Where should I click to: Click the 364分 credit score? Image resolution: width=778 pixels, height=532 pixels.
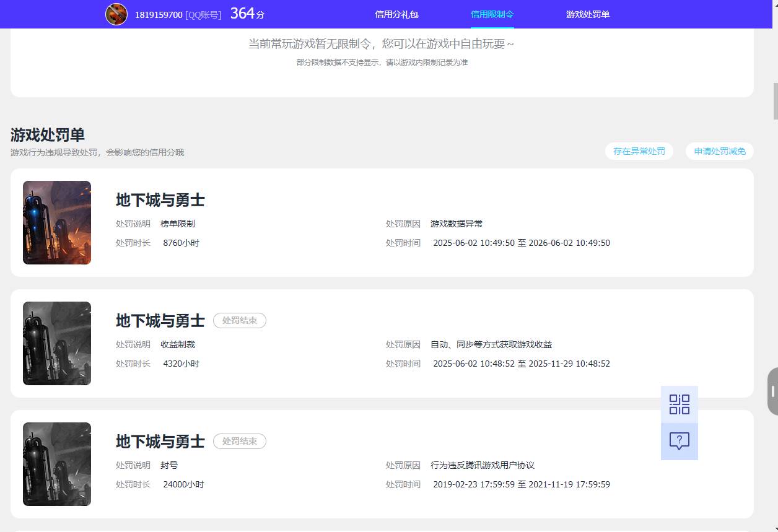point(247,14)
